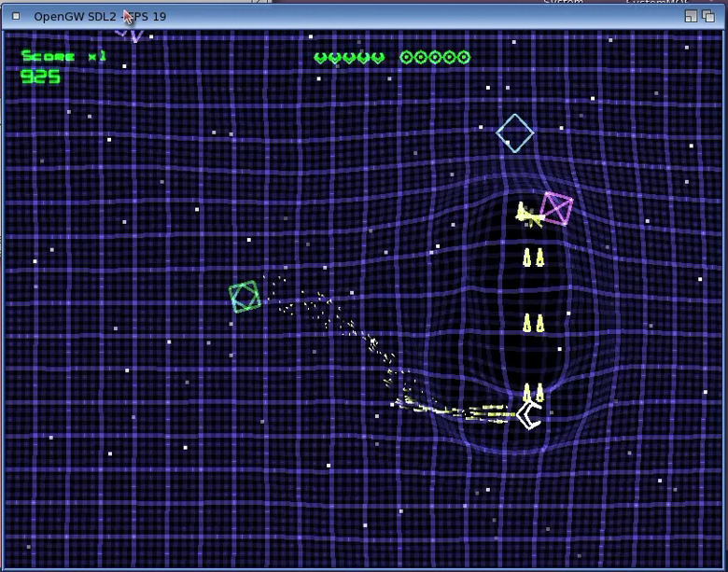Click the score value 925
The image size is (728, 572).
point(41,77)
